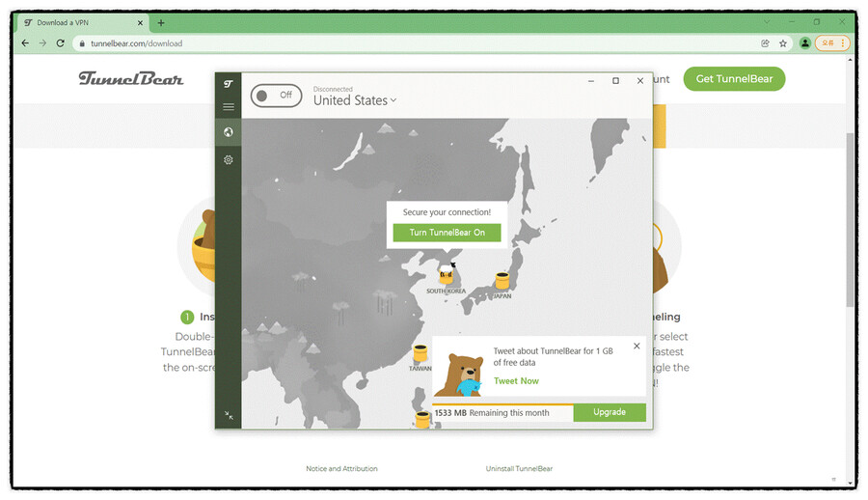Viewport: 868px width, 500px height.
Task: Maximize the TunnelBear app window
Action: point(615,81)
